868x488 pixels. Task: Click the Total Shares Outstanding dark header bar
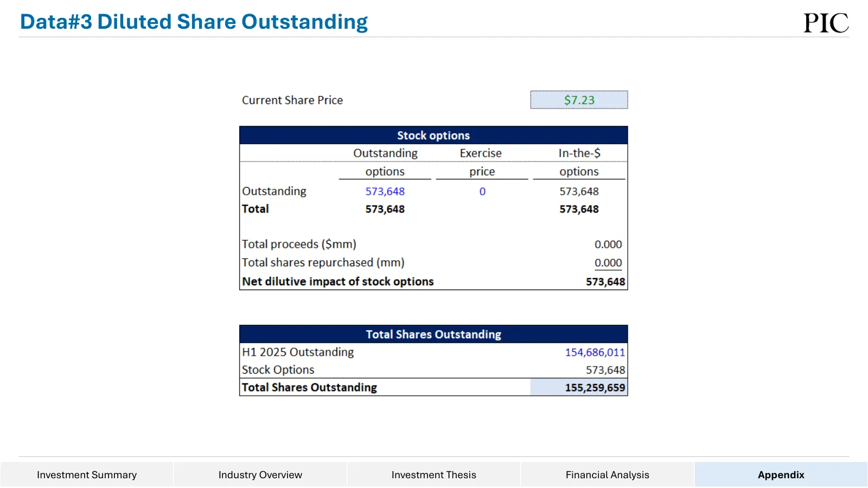(x=433, y=334)
